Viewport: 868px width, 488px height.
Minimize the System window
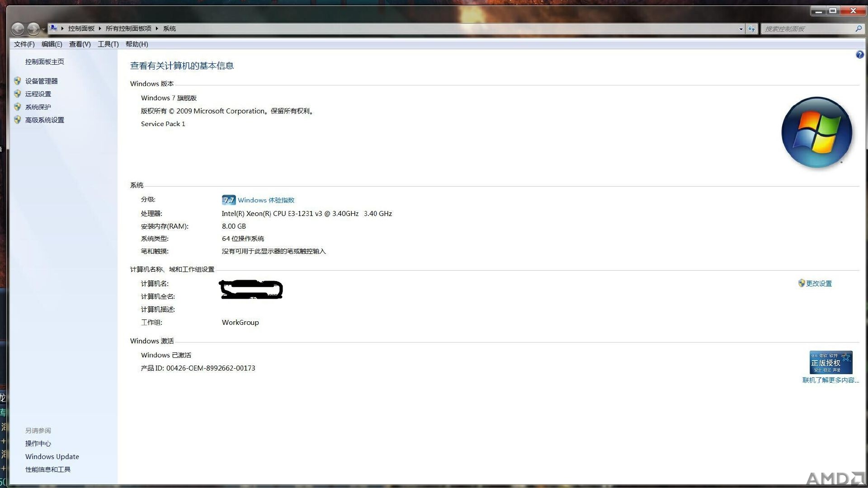pyautogui.click(x=818, y=11)
